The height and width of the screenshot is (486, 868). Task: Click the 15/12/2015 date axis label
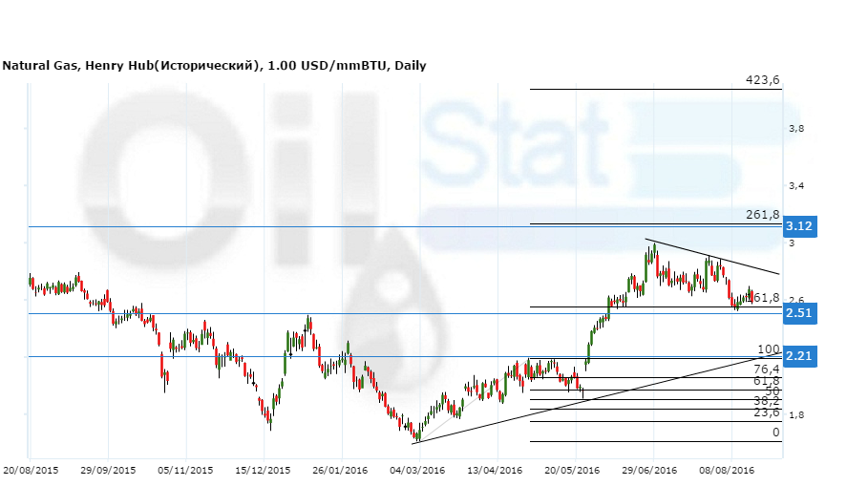point(263,471)
